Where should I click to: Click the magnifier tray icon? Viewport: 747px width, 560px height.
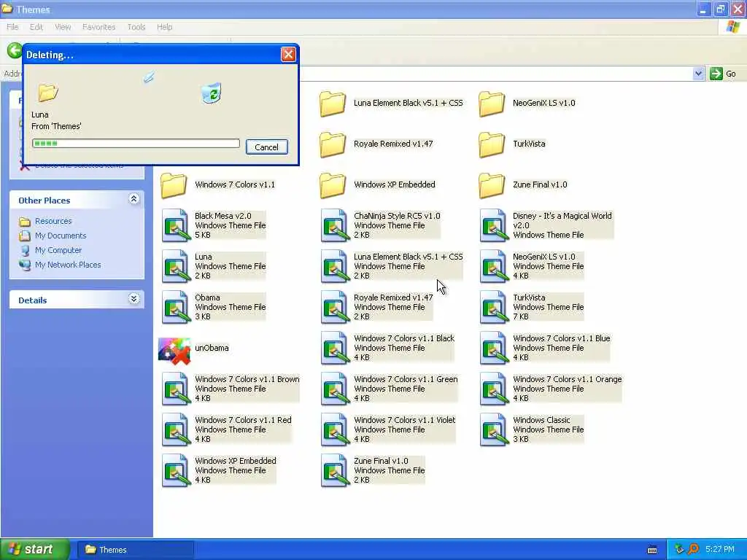(x=694, y=550)
